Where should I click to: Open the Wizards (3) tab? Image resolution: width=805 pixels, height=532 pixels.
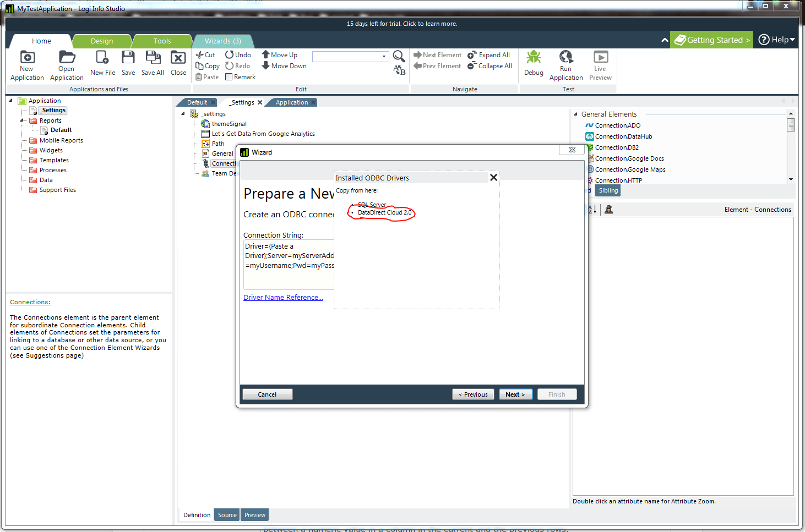coord(222,41)
